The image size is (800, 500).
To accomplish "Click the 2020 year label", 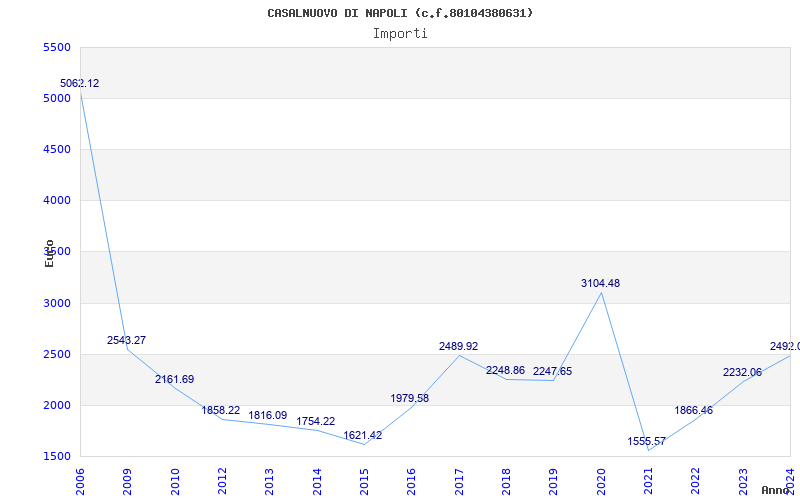I will point(601,481).
